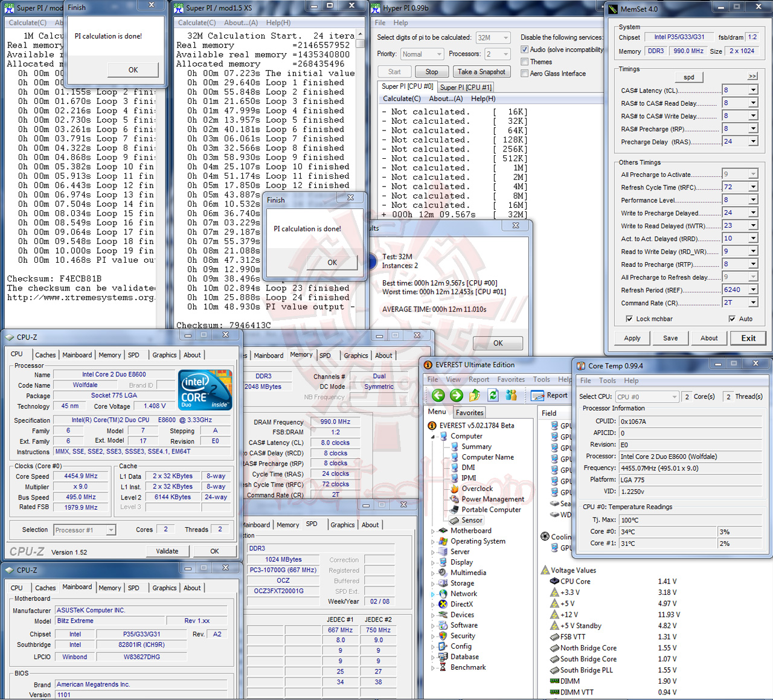
Task: Click OK in Hyper PI average-time results dialog
Action: click(x=498, y=343)
